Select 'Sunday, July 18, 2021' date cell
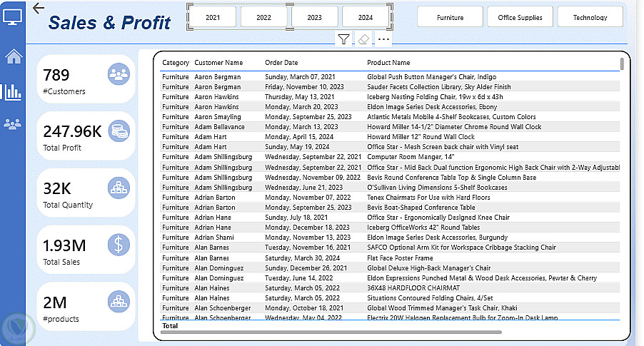This screenshot has height=346, width=644. point(296,218)
